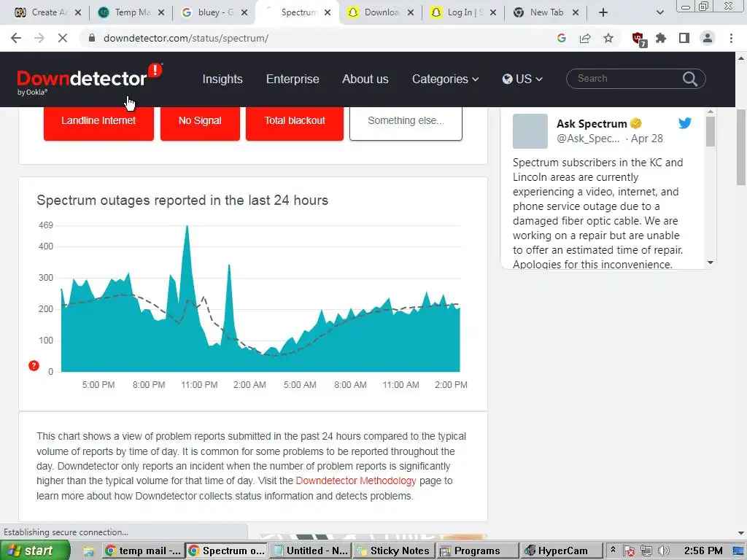Viewport: 747px width, 560px height.
Task: Click the page vertical scrollbar thumb
Action: (x=741, y=147)
